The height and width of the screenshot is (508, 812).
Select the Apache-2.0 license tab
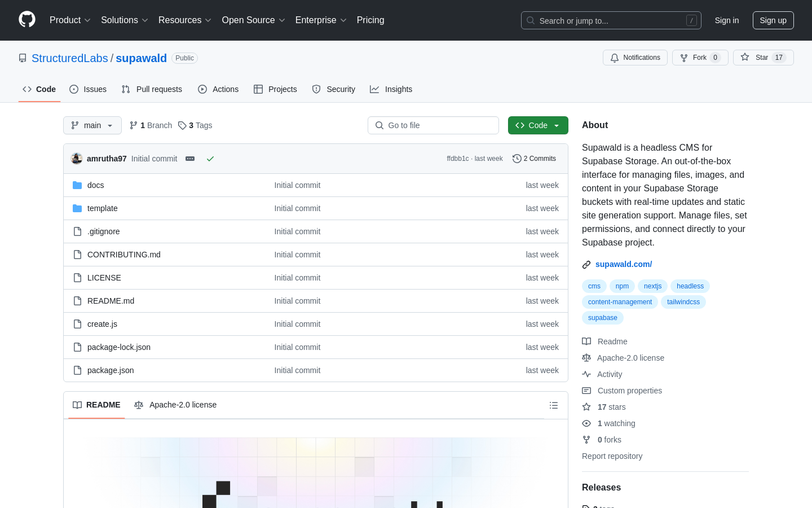click(x=175, y=405)
